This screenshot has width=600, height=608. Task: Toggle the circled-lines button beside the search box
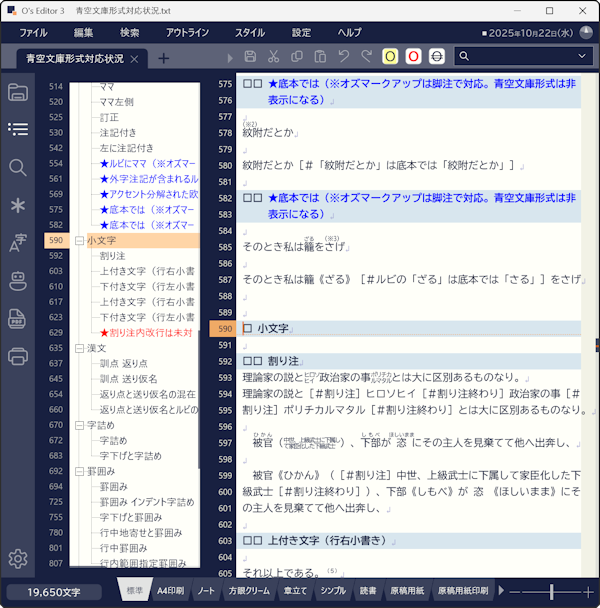[x=436, y=57]
